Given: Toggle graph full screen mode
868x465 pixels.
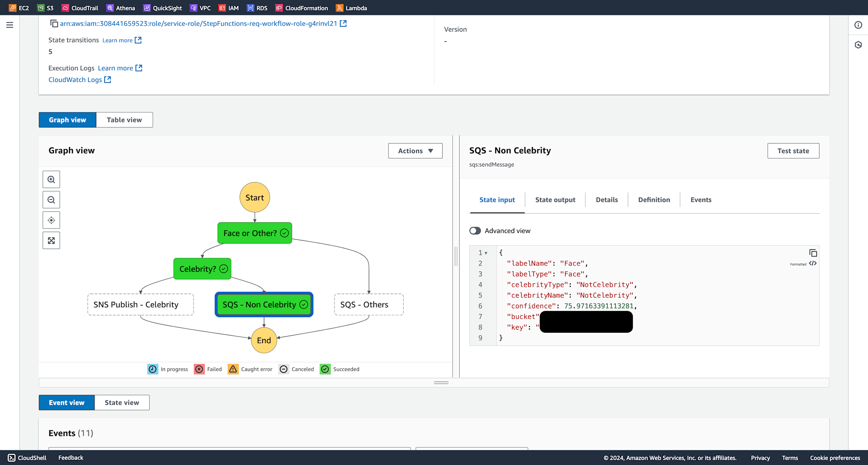Looking at the screenshot, I should click(51, 241).
